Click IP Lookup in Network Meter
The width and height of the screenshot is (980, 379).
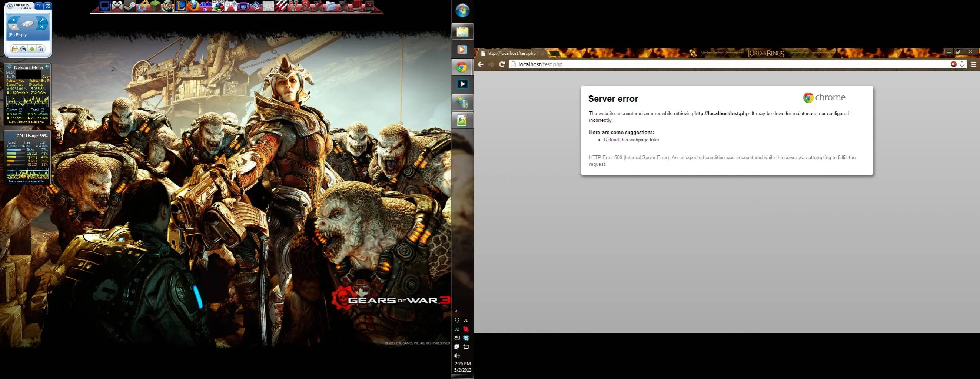point(36,85)
